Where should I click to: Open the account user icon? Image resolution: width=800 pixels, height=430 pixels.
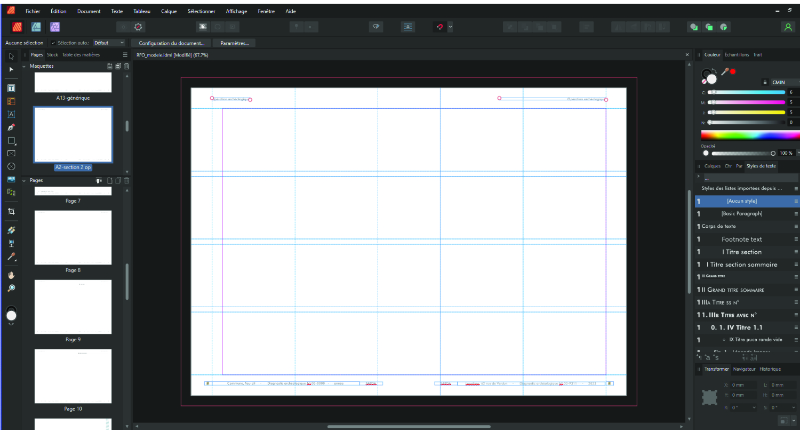pyautogui.click(x=788, y=27)
